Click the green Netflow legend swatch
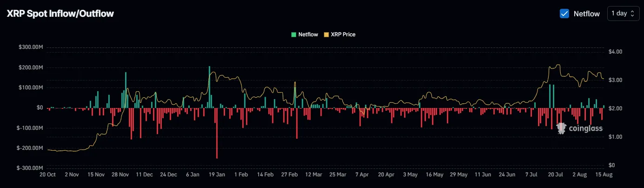 point(294,34)
